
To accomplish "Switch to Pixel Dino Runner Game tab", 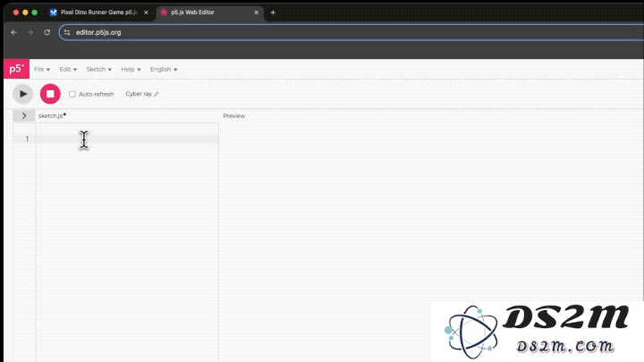I will point(98,13).
